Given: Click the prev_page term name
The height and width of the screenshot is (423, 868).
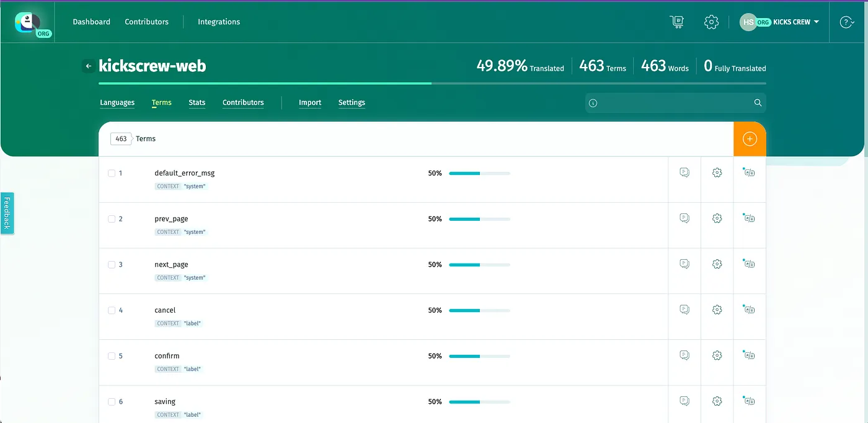Looking at the screenshot, I should coord(171,219).
